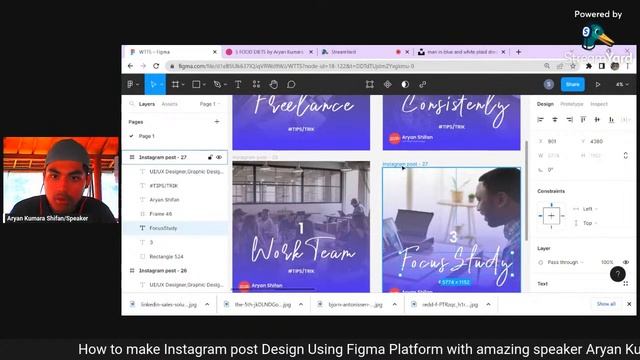Click the Align bottom icon
The width and height of the screenshot is (640, 360).
pyautogui.click(x=611, y=120)
